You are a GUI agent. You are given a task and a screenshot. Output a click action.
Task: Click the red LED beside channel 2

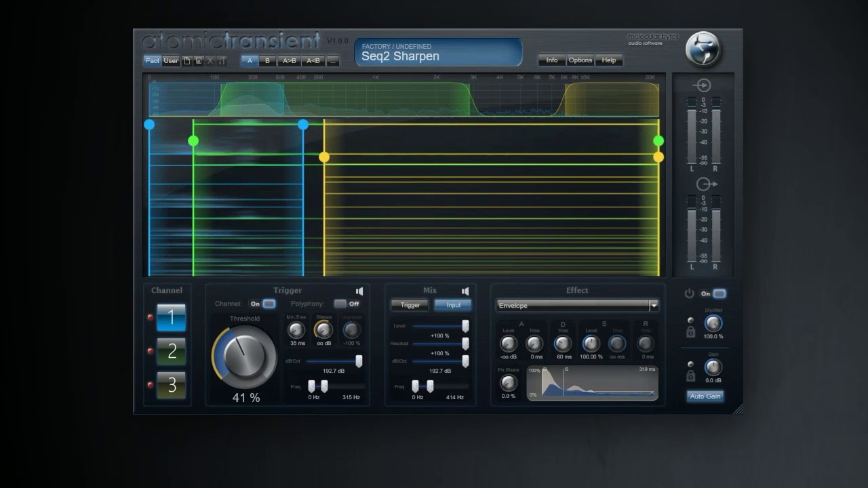(150, 351)
